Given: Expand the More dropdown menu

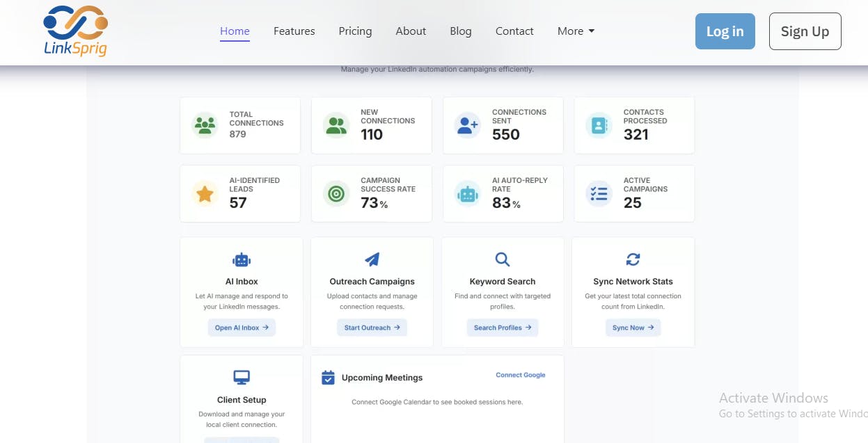Looking at the screenshot, I should (x=576, y=31).
